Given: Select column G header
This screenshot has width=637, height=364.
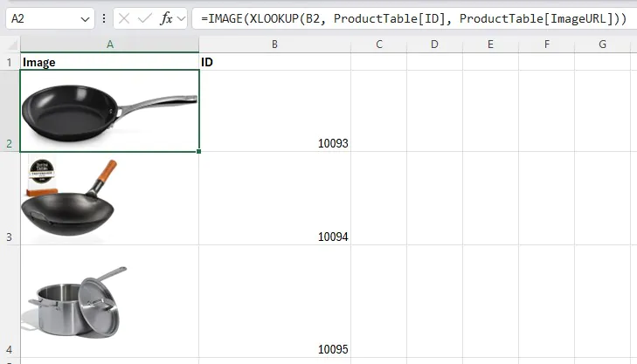Looking at the screenshot, I should tap(602, 45).
